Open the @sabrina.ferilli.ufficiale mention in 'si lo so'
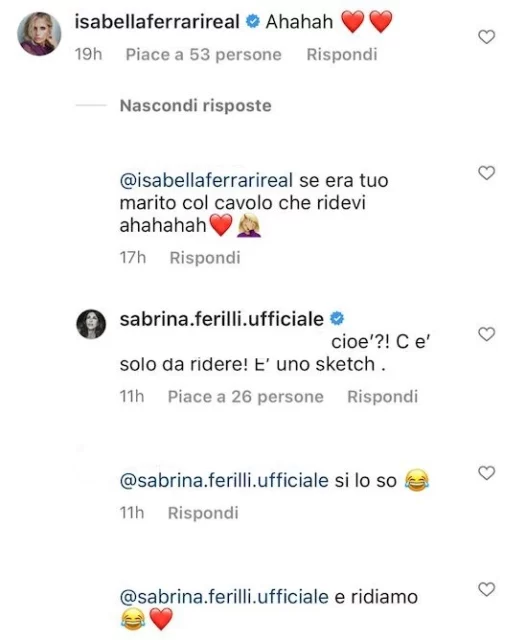 [x=224, y=480]
